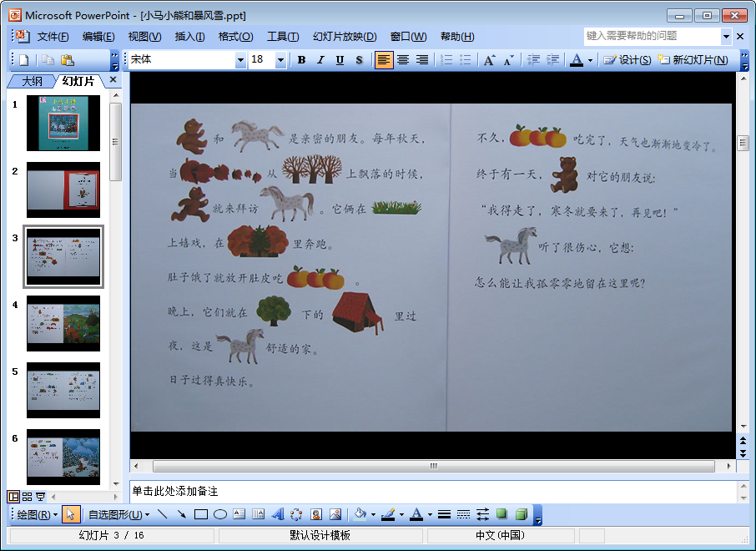Open the 幻灯片放映(D) menu
Viewport: 756px width, 551px height.
click(345, 37)
